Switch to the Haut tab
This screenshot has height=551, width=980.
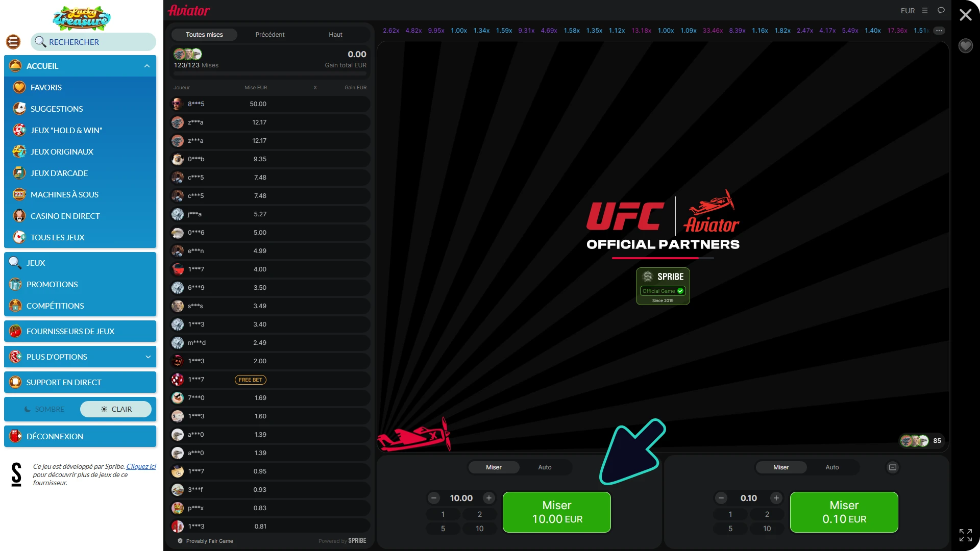pos(335,35)
